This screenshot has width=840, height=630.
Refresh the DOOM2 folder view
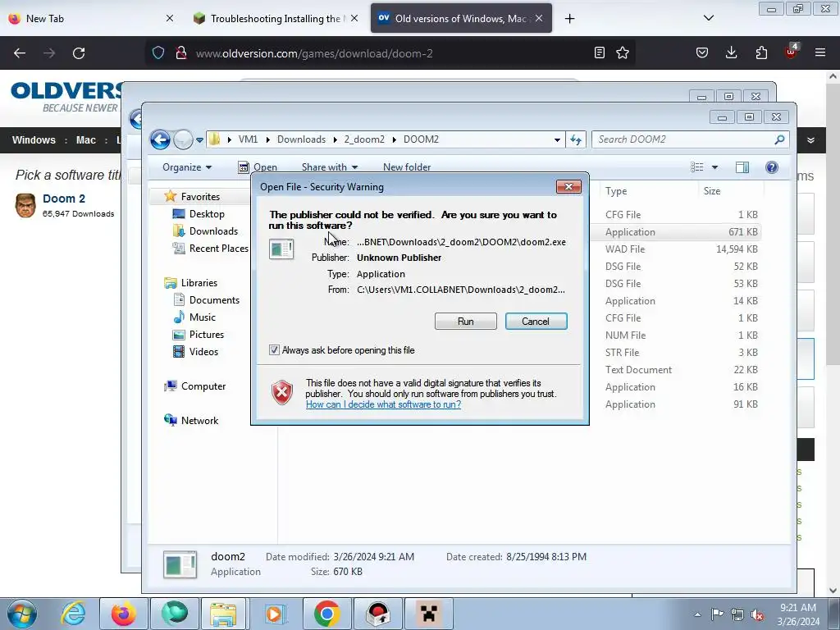(576, 139)
